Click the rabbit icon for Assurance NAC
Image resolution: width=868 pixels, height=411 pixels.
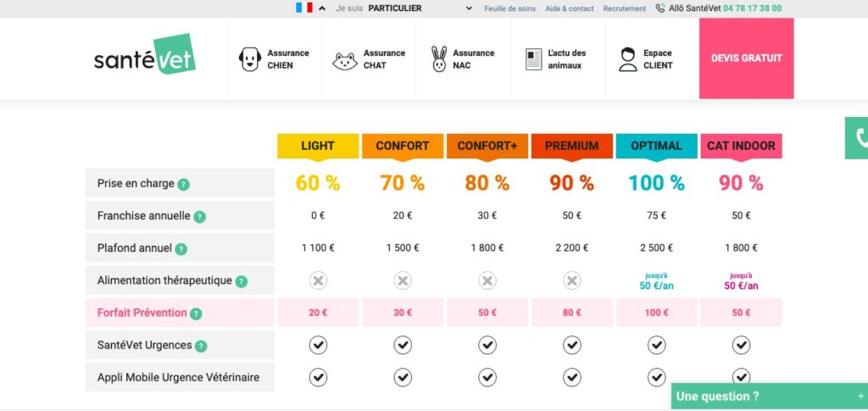pyautogui.click(x=439, y=58)
